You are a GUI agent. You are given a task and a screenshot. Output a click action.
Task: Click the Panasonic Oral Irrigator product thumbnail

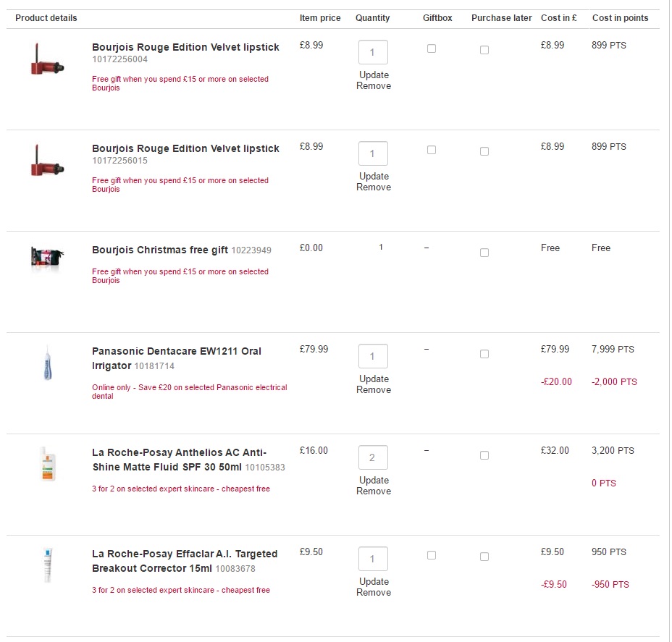click(x=47, y=363)
